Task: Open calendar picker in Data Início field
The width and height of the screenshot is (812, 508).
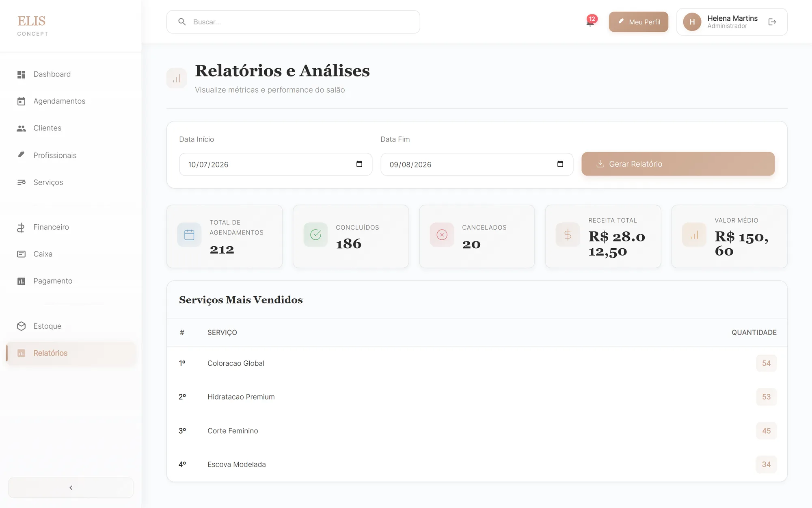Action: coord(359,164)
